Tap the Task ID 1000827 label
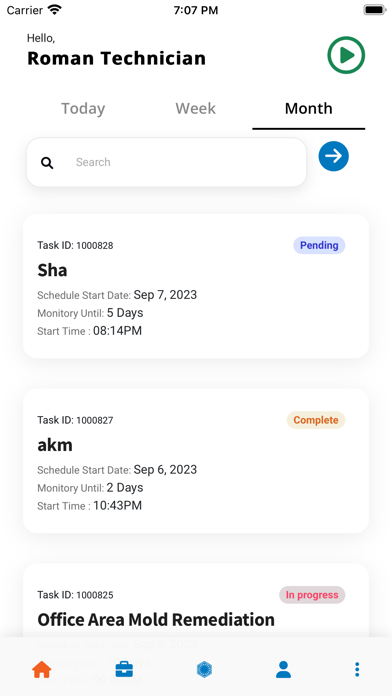This screenshot has height=696, width=392. pos(75,420)
